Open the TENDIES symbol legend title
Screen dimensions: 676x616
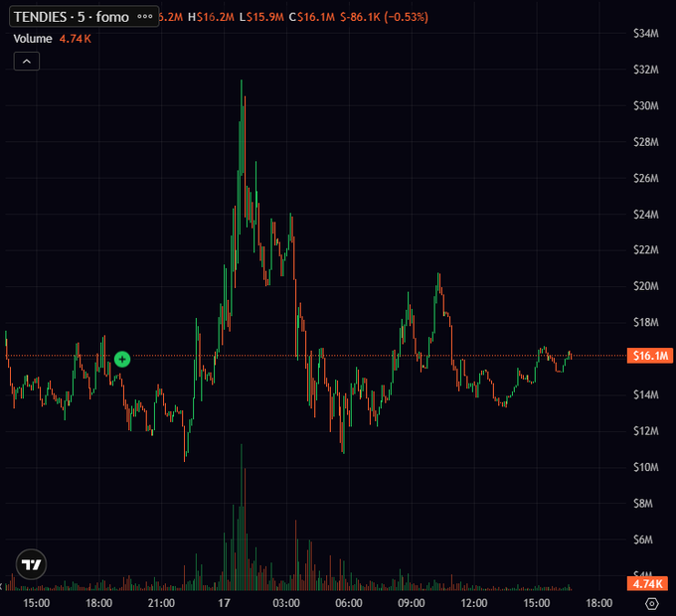(x=72, y=17)
